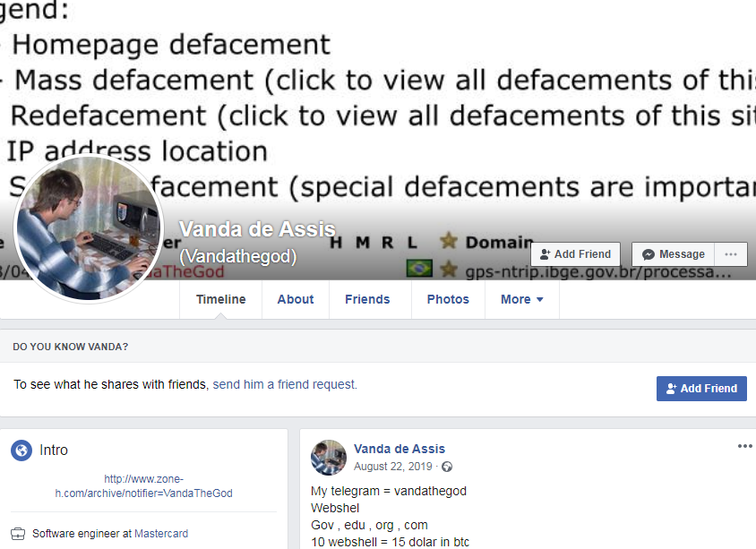
Task: Click the Vanda de Assis post author link
Action: pyautogui.click(x=399, y=449)
